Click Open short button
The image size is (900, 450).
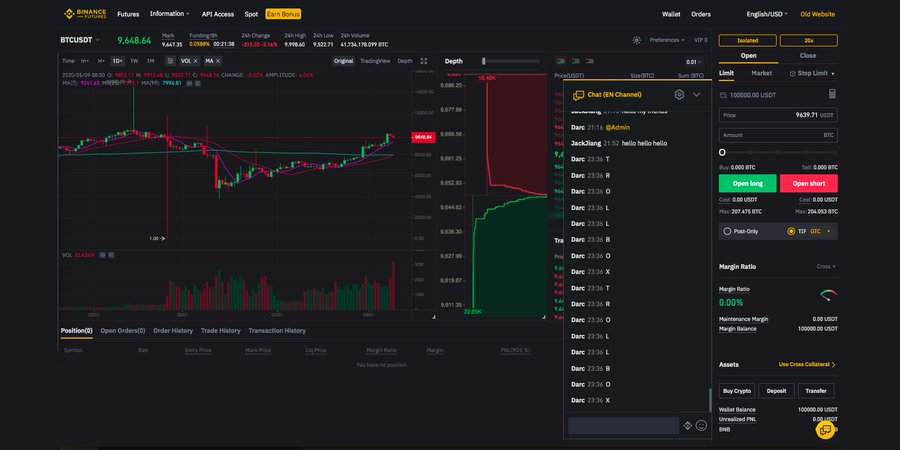(809, 184)
